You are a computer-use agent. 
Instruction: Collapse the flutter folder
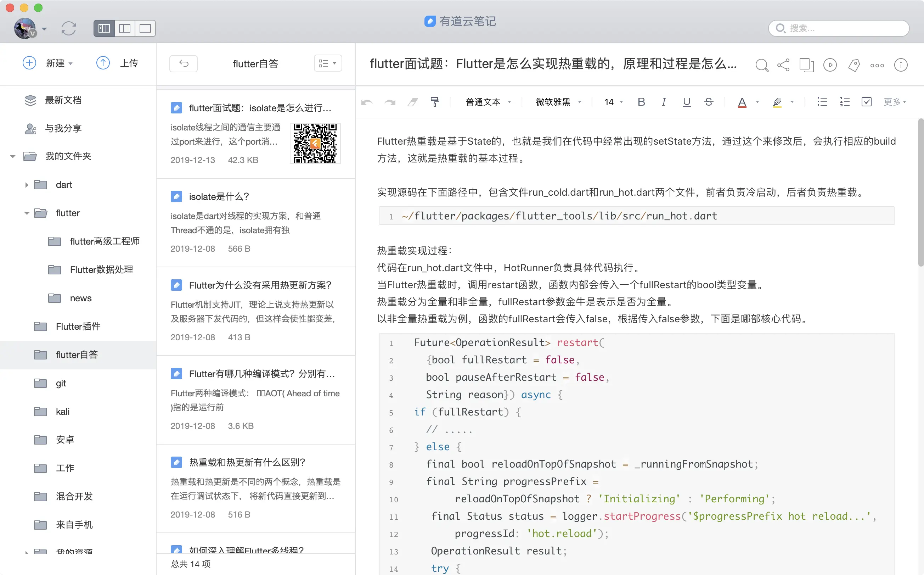(x=27, y=213)
